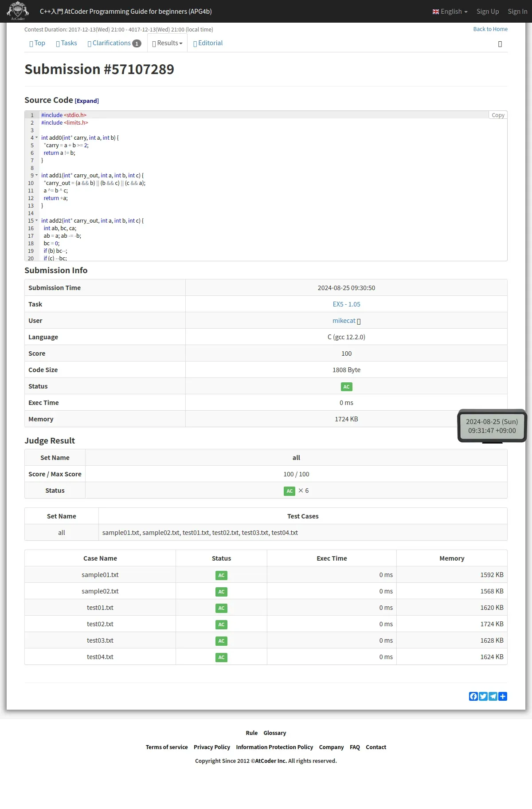Open Terms of service link
Viewport: 532px width, 809px height.
[167, 747]
